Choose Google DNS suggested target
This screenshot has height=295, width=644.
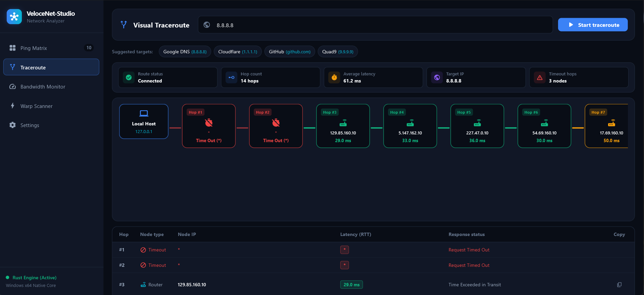coord(185,52)
